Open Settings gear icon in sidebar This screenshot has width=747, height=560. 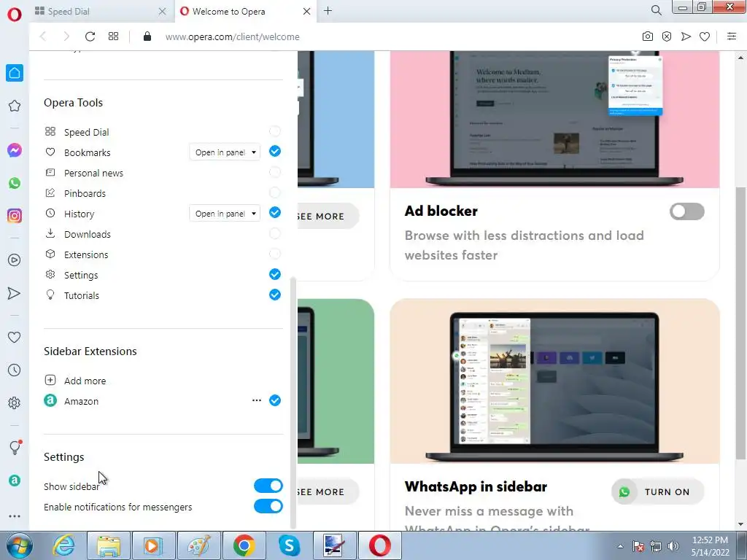tap(15, 402)
